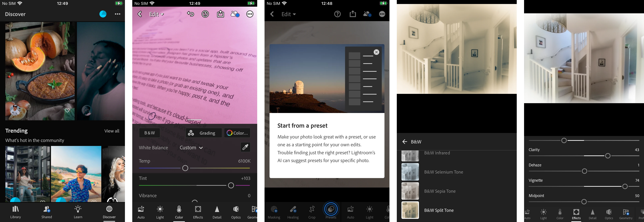644x222 pixels.
Task: Toggle the B&W button in Color panel
Action: point(149,133)
